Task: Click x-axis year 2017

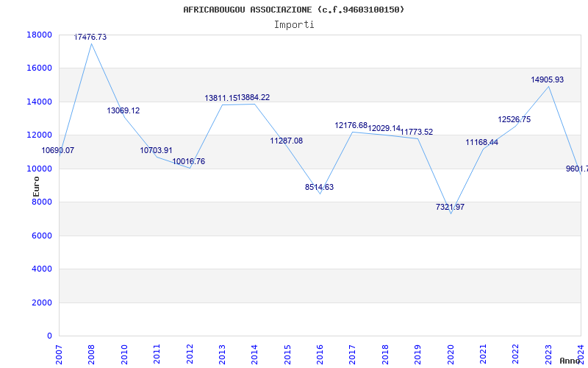Action: (x=353, y=354)
